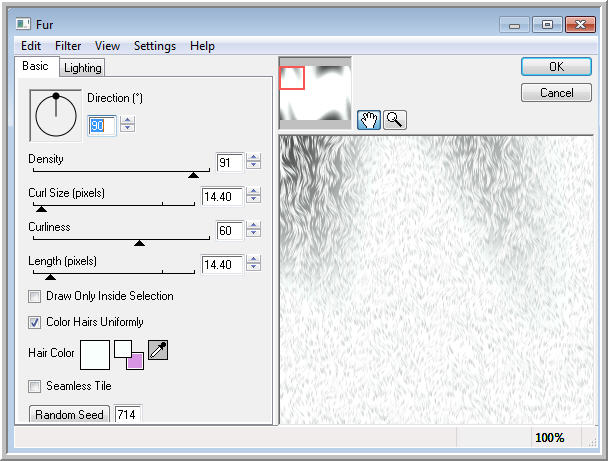Viewport: 608px width, 461px height.
Task: Choose the white foreground color square
Action: pyautogui.click(x=123, y=349)
